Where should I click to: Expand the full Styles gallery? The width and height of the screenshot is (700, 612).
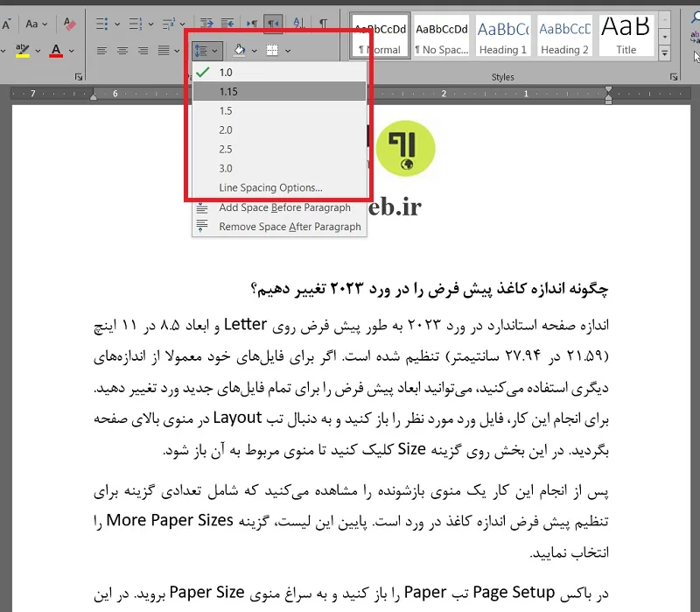click(665, 53)
